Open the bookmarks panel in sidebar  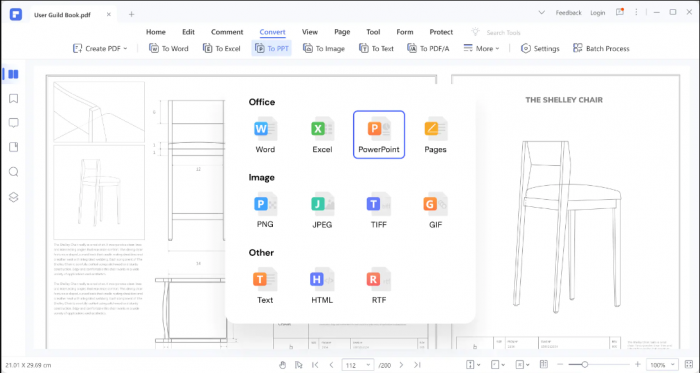pyautogui.click(x=13, y=99)
